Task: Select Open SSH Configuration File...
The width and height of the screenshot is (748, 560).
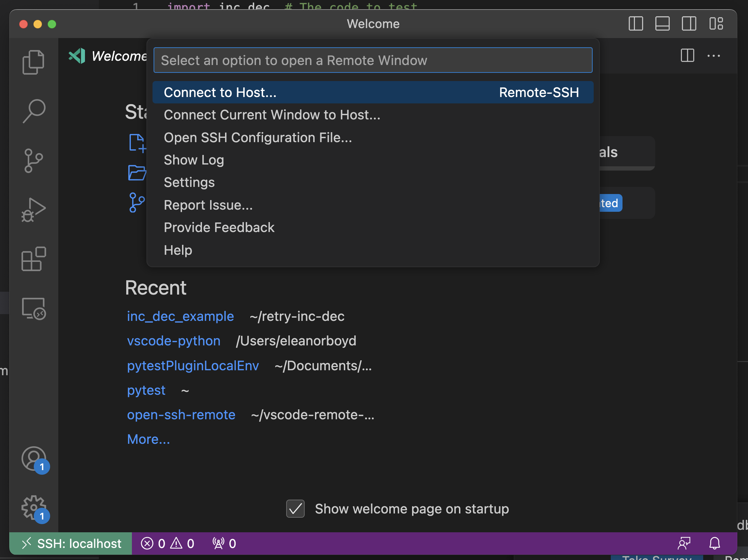Action: click(x=373, y=138)
